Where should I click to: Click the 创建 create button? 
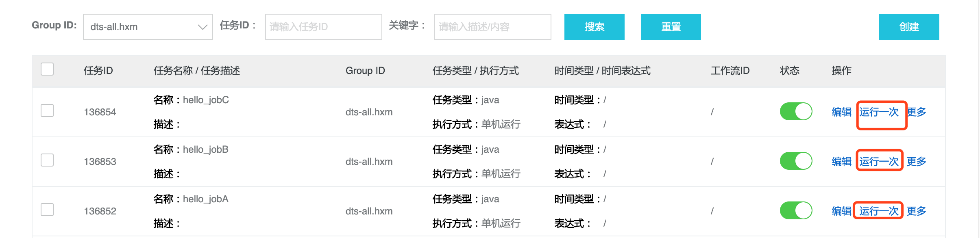coord(909,27)
